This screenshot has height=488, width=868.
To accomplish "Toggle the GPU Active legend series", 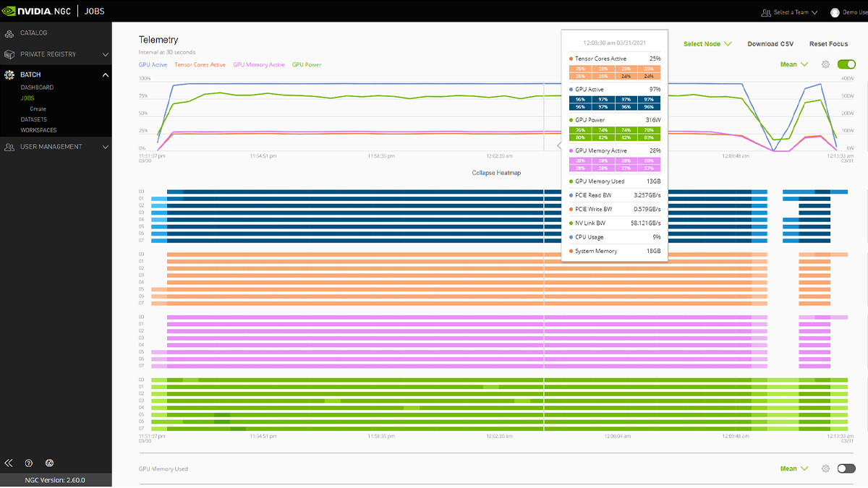I will tap(153, 65).
